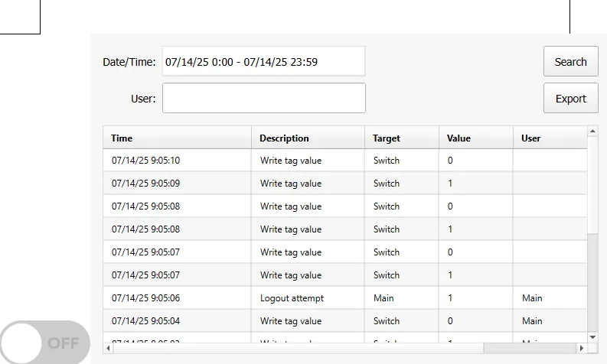This screenshot has height=364, width=607.
Task: Click the horizontal scrollbar right arrow
Action: [x=581, y=348]
